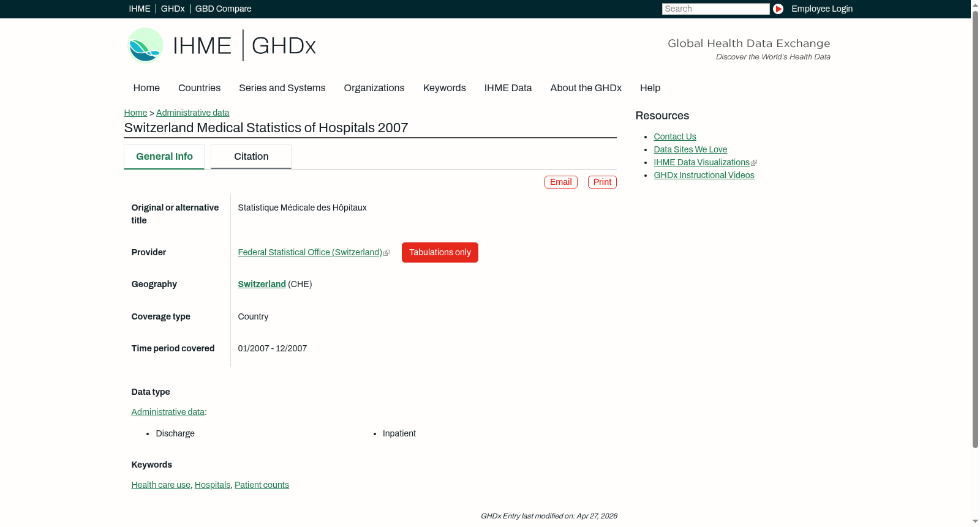Open Series and Systems menu item
The height and width of the screenshot is (527, 980).
pyautogui.click(x=282, y=88)
